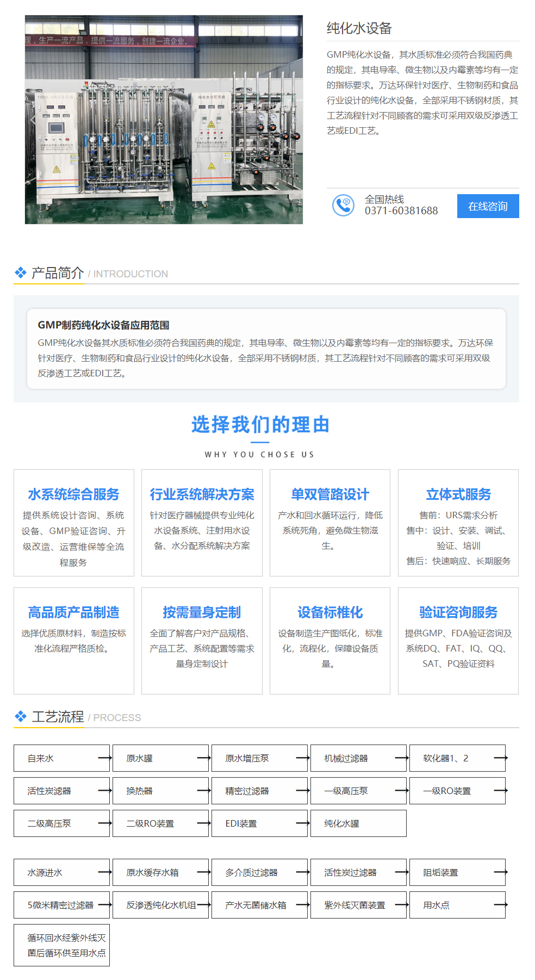Click the 单双管路设计 card heading
The width and height of the screenshot is (535, 980).
(330, 494)
